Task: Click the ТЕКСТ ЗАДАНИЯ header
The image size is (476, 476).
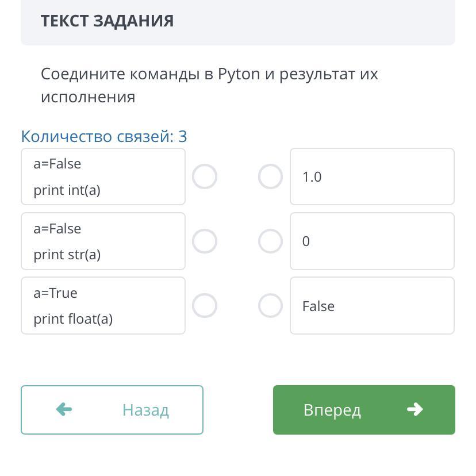Action: point(108,21)
